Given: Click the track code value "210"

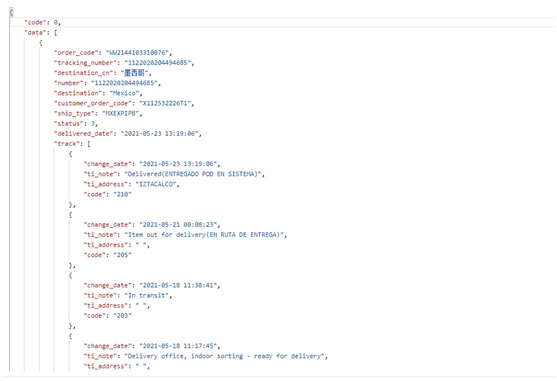Looking at the screenshot, I should pos(122,194).
